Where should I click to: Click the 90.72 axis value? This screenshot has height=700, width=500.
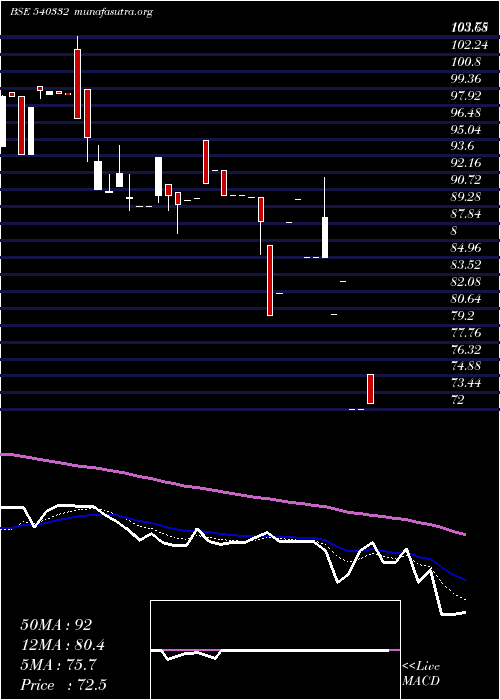(x=466, y=179)
